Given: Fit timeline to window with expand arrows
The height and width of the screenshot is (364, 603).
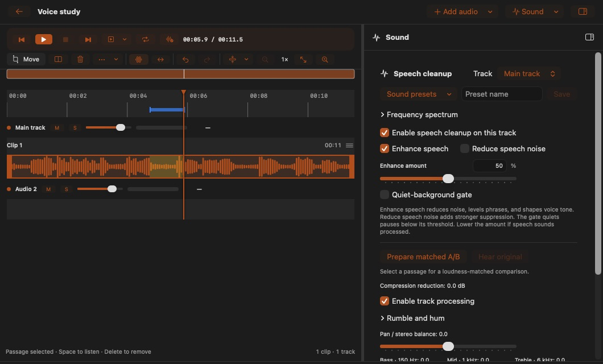Looking at the screenshot, I should [303, 59].
